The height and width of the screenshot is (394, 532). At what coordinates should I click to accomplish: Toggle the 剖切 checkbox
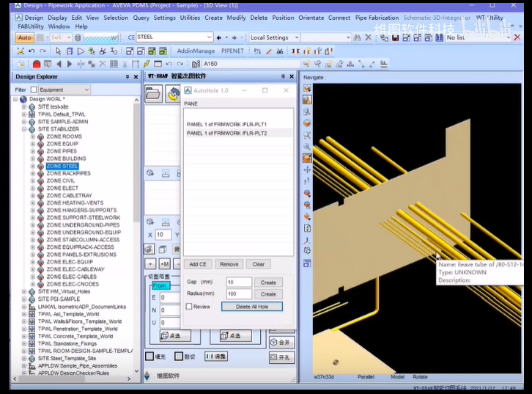pyautogui.click(x=179, y=357)
